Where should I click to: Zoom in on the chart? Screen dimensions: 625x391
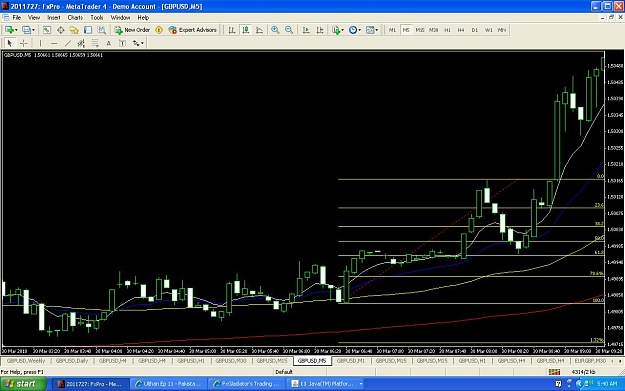click(275, 30)
